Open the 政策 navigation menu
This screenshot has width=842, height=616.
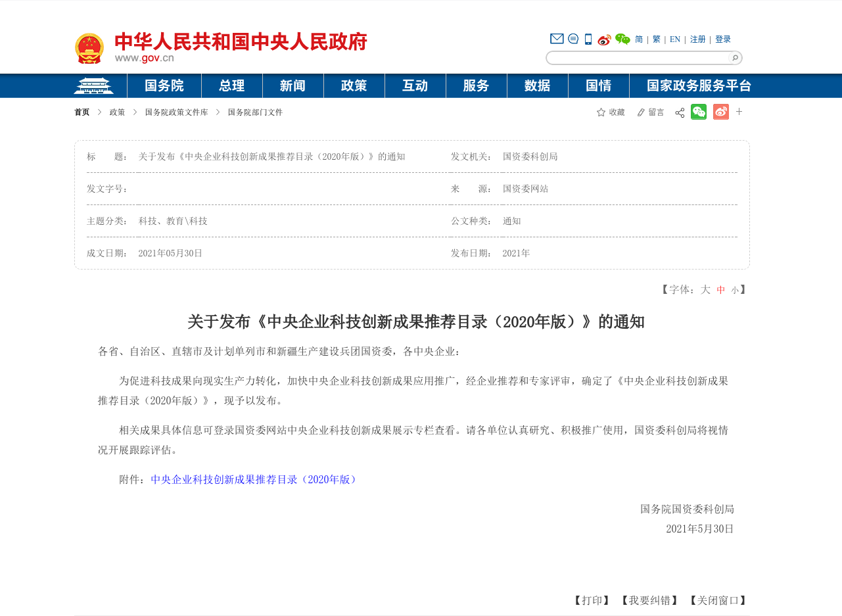point(354,85)
